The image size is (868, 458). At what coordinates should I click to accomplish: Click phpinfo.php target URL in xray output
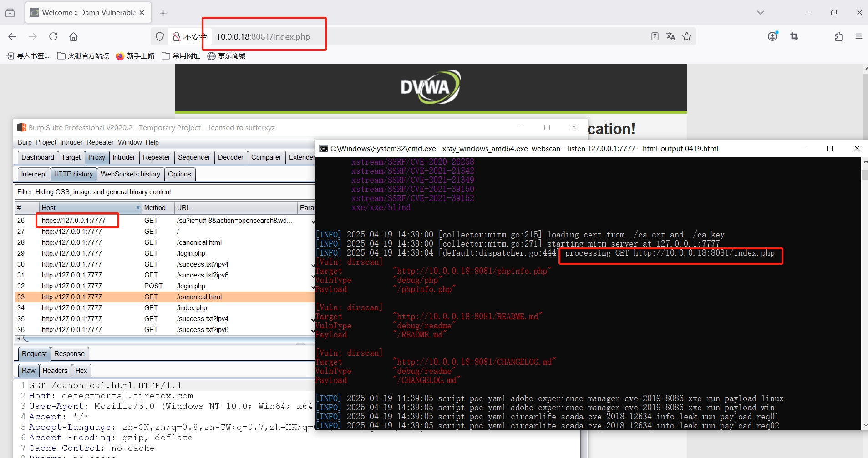[x=472, y=271]
